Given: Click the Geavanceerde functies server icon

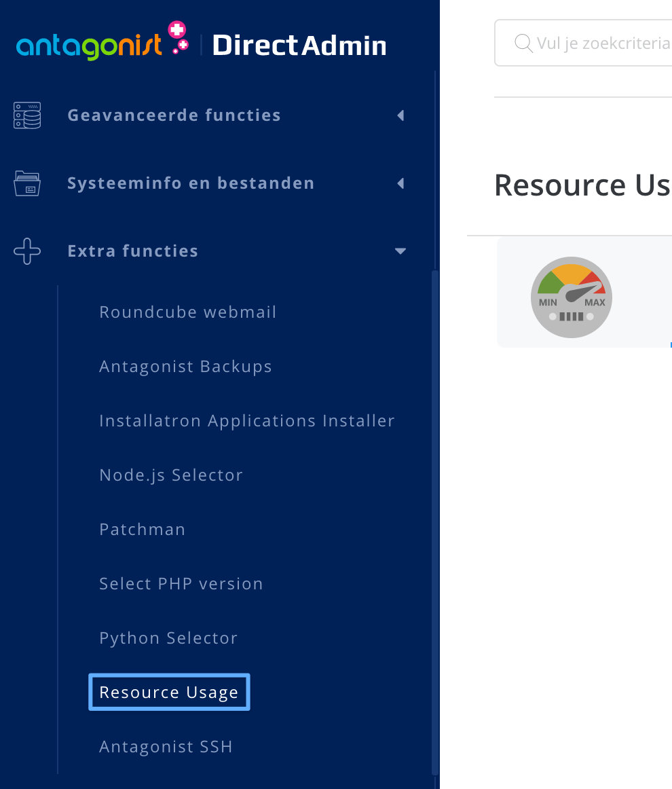Looking at the screenshot, I should (x=27, y=115).
